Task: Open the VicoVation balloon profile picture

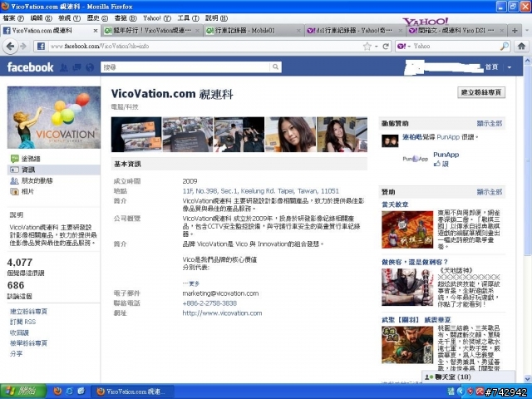Action: point(54,117)
